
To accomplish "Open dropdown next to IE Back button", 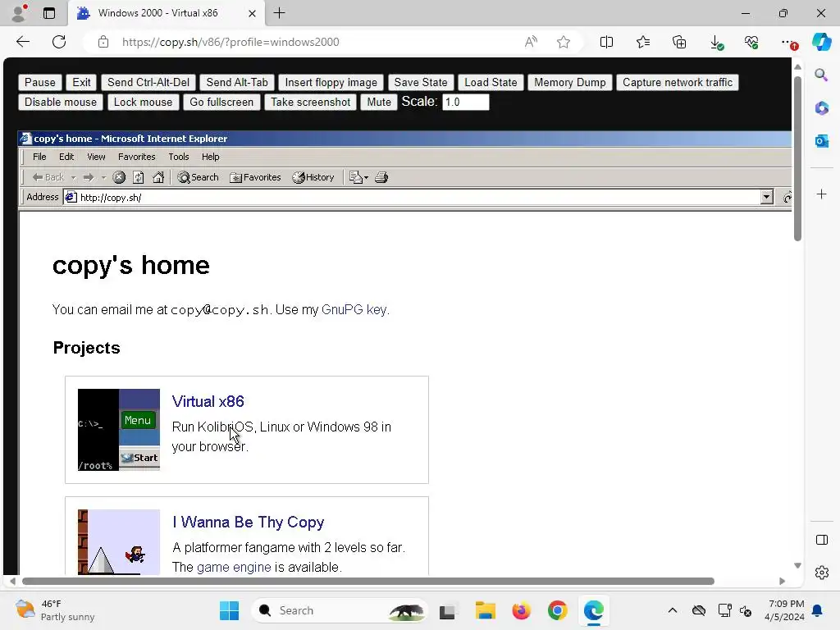I will pyautogui.click(x=73, y=178).
